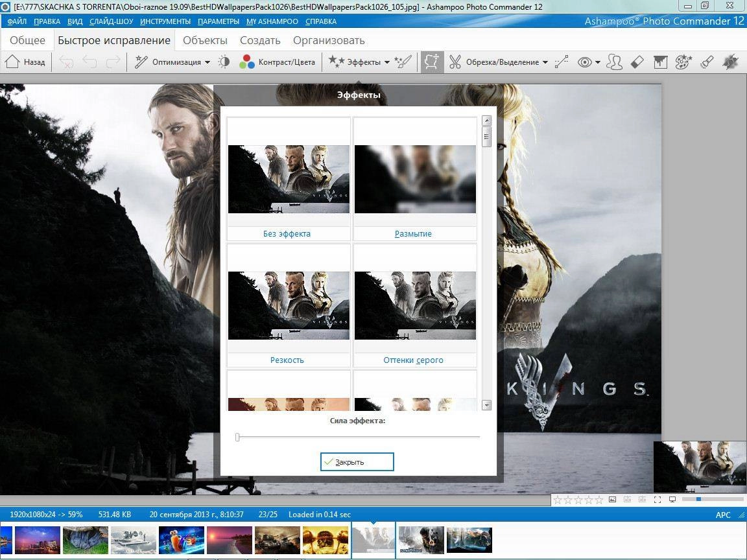Image resolution: width=747 pixels, height=560 pixels.
Task: Open the СПРАВКА help menu
Action: pyautogui.click(x=320, y=21)
